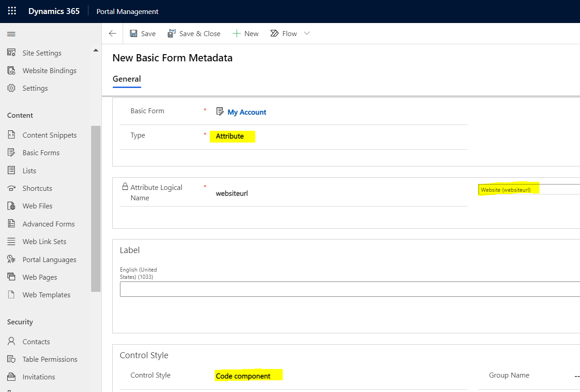This screenshot has height=392, width=580.
Task: Click the Content Snippets icon
Action: click(12, 134)
